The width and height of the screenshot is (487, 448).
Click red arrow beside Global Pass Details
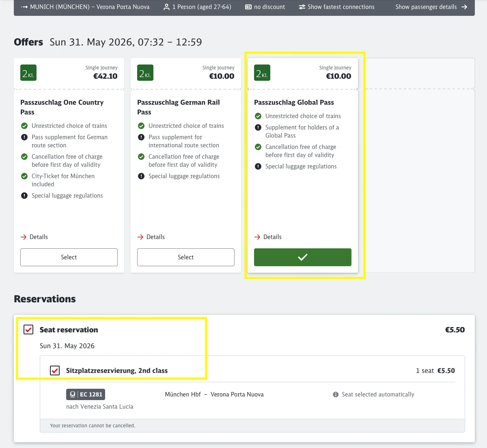[257, 237]
